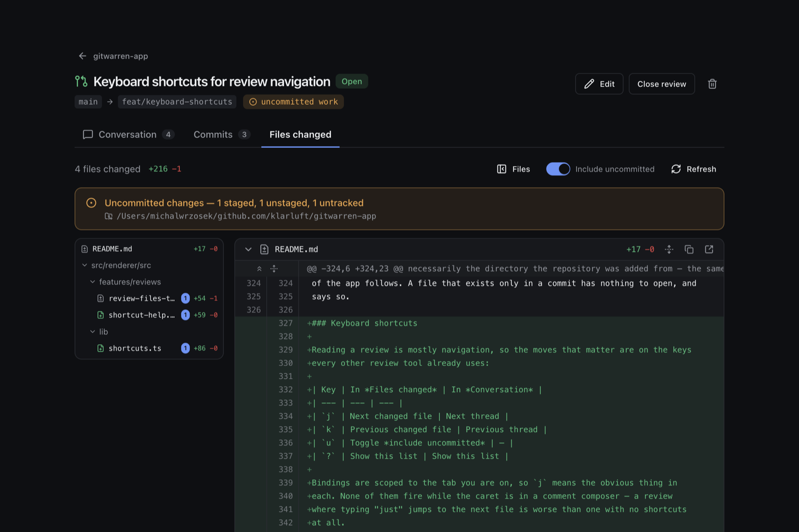Screen dimensions: 799x532
Task: Click the added line '### Keyboard shortcuts'
Action: point(364,323)
